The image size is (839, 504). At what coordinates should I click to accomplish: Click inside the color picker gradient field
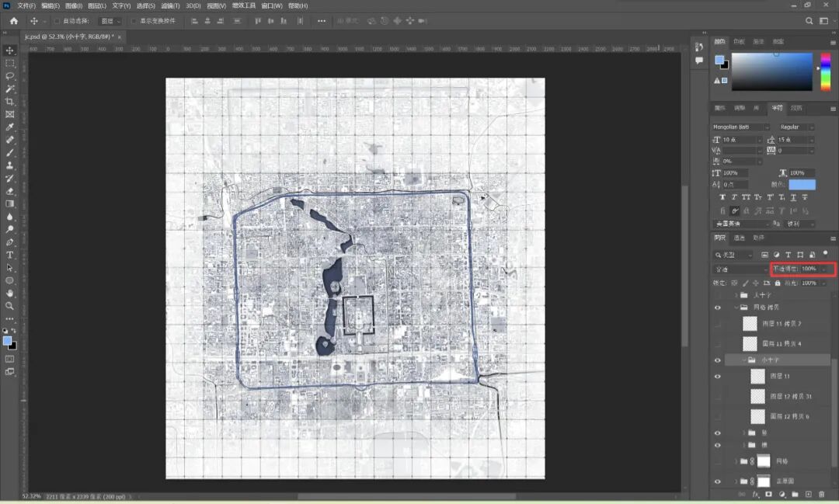point(771,71)
